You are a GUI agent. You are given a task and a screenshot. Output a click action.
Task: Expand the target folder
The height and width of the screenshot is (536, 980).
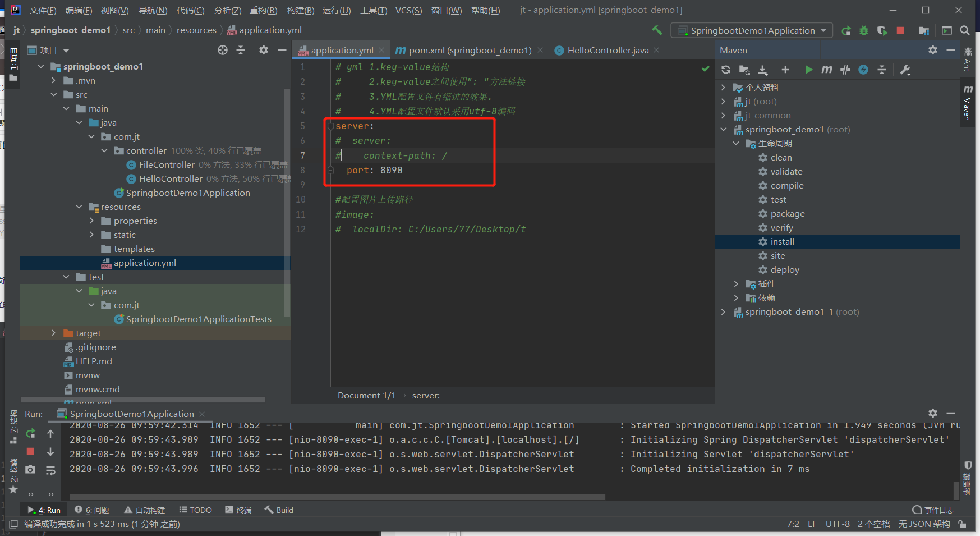point(53,333)
